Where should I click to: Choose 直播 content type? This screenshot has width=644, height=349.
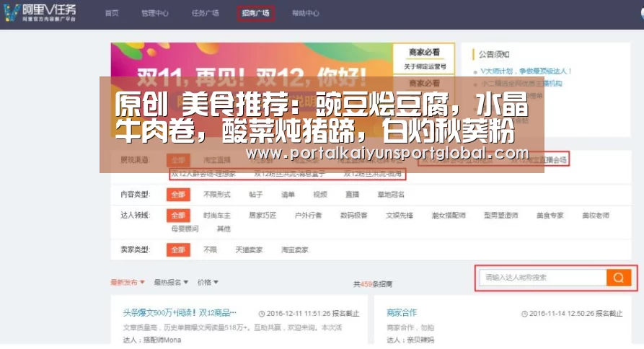click(353, 195)
